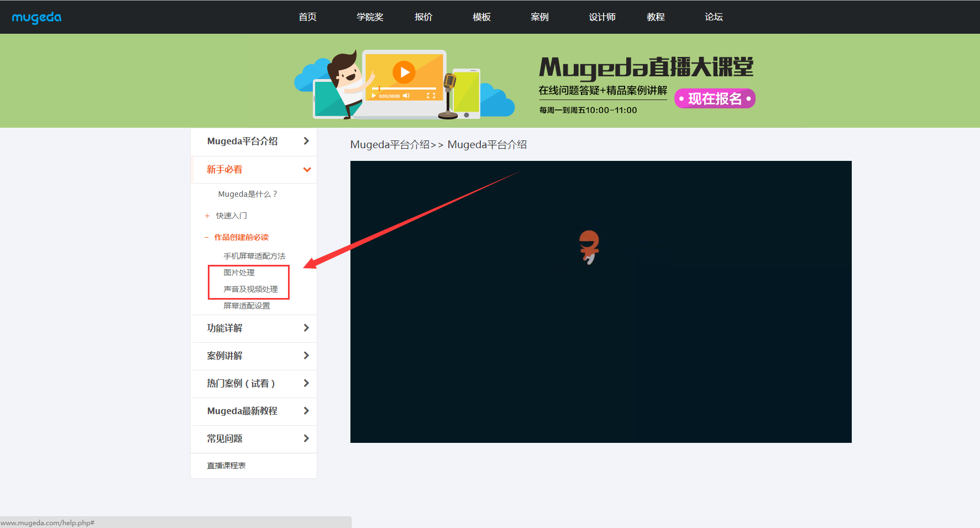This screenshot has height=528, width=980.
Task: Open the 首页 nav item
Action: [308, 17]
